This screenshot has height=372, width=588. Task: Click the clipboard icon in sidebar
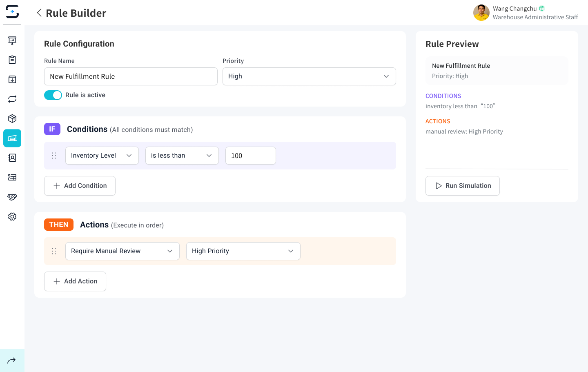tap(12, 60)
